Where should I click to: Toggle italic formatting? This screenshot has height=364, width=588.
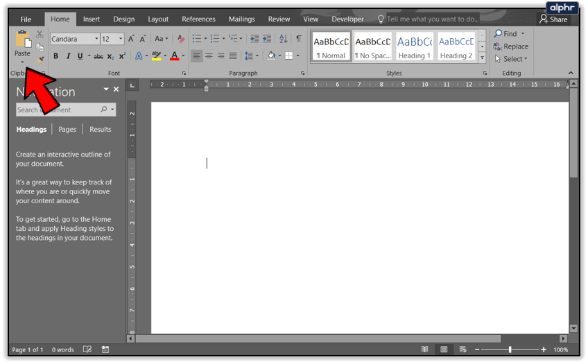point(68,56)
